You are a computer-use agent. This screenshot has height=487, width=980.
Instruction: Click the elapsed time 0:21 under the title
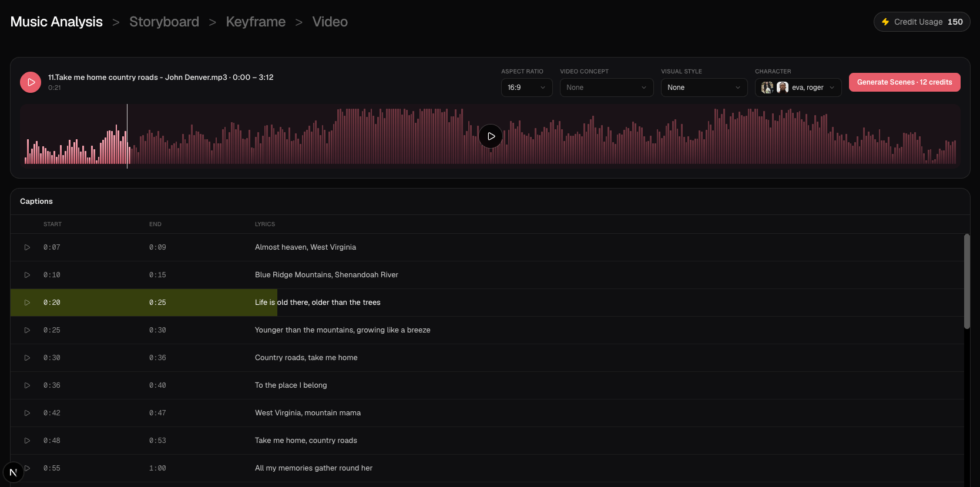[55, 88]
